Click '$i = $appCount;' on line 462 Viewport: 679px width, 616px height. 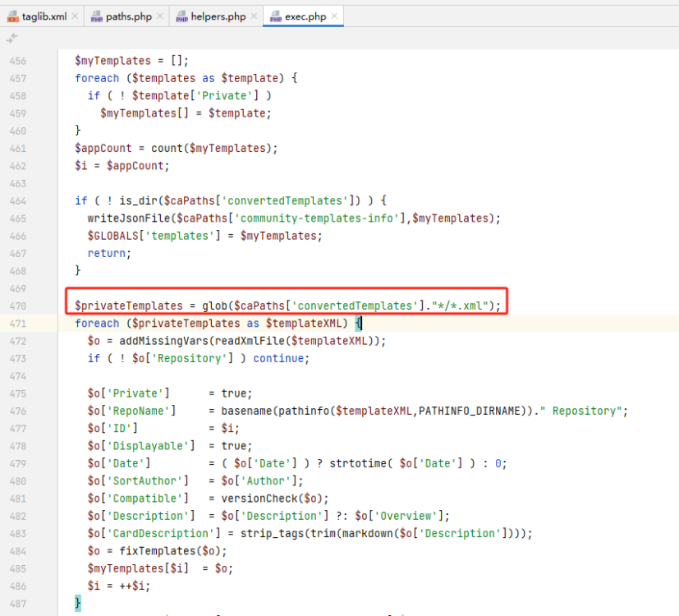point(122,166)
